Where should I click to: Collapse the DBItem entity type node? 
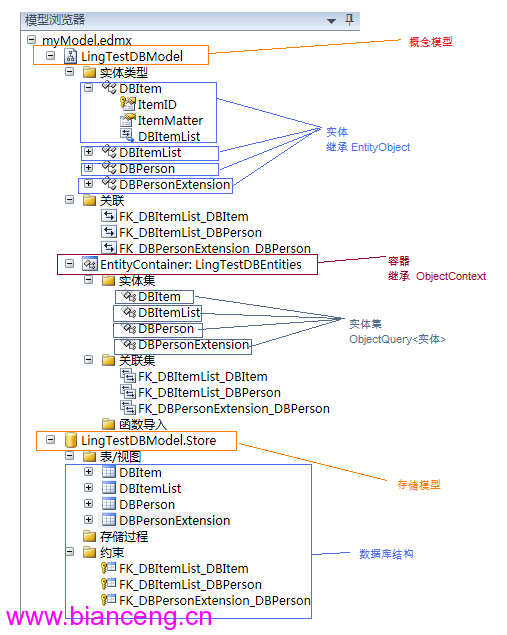88,88
